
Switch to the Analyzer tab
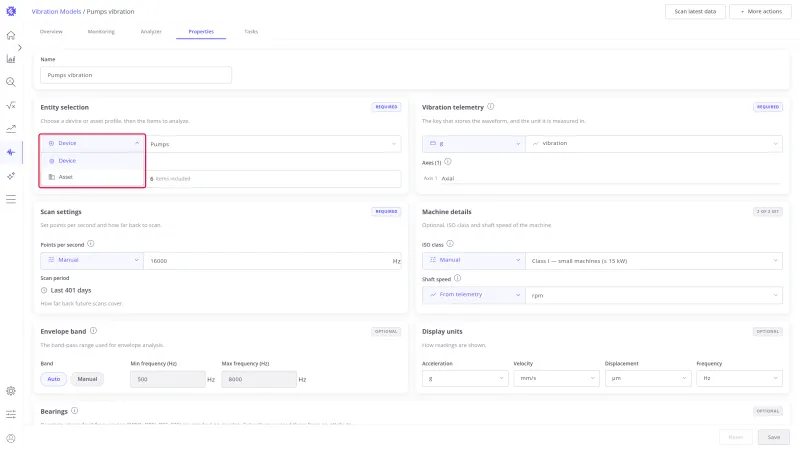click(151, 32)
